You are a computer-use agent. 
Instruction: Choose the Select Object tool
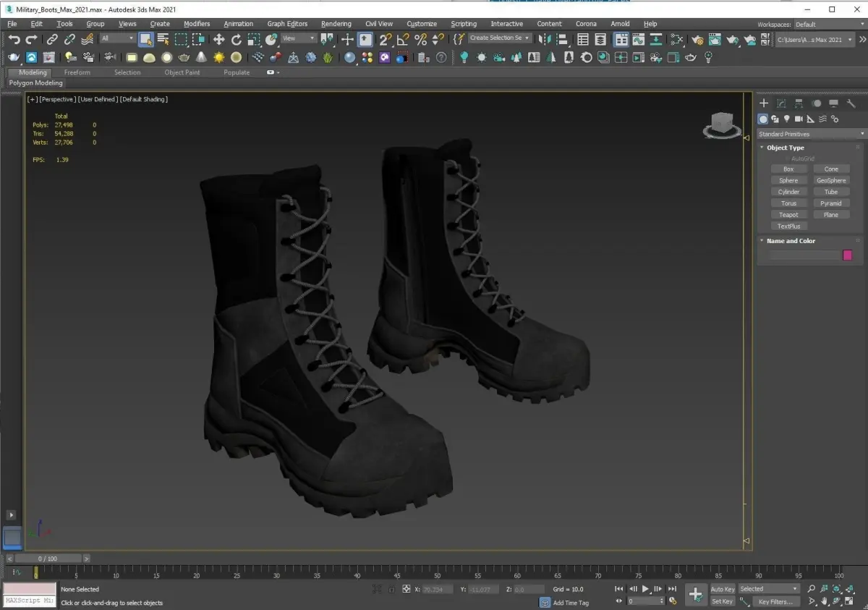tap(146, 39)
